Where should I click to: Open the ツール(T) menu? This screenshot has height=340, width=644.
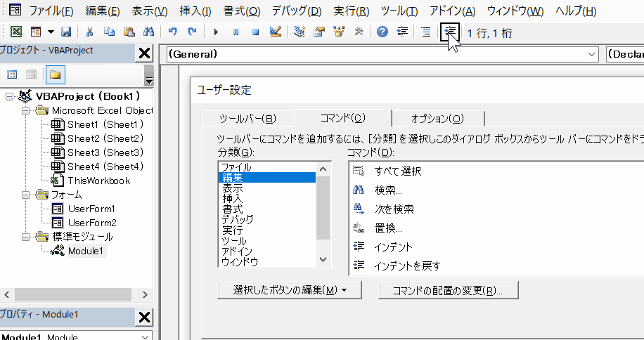(x=399, y=11)
